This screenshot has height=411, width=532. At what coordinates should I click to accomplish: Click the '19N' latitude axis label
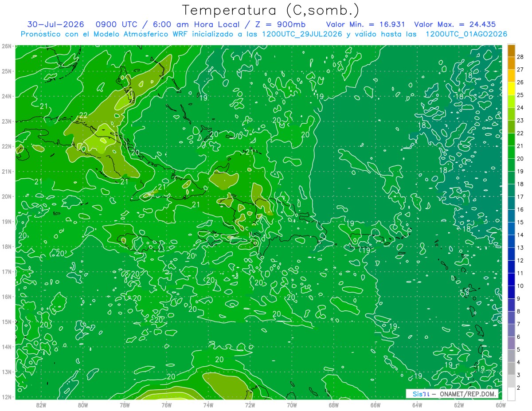click(x=7, y=221)
